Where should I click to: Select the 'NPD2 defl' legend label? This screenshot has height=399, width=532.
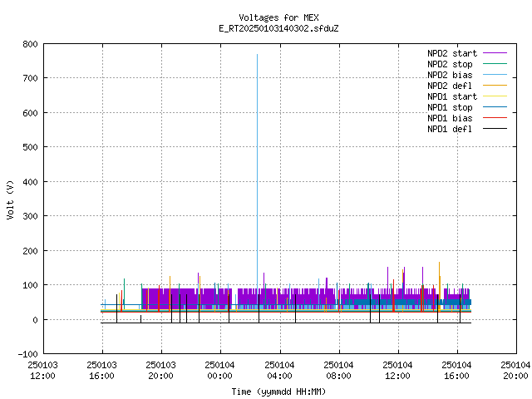[450, 86]
